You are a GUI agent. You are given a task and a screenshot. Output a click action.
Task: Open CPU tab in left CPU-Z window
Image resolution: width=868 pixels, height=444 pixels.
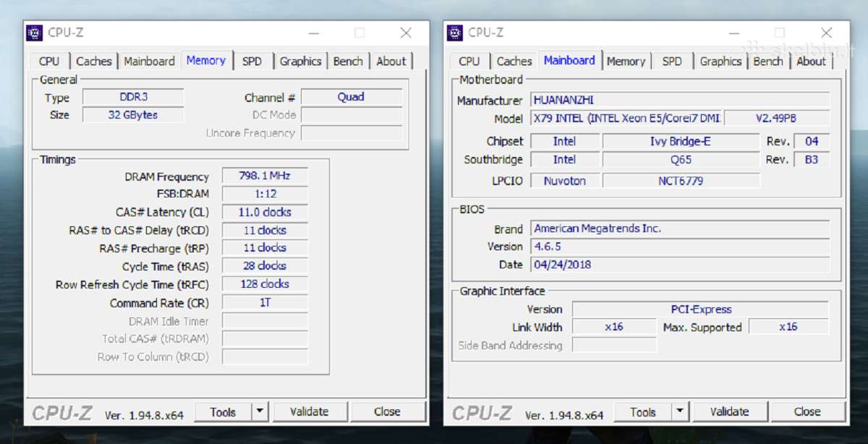[49, 61]
